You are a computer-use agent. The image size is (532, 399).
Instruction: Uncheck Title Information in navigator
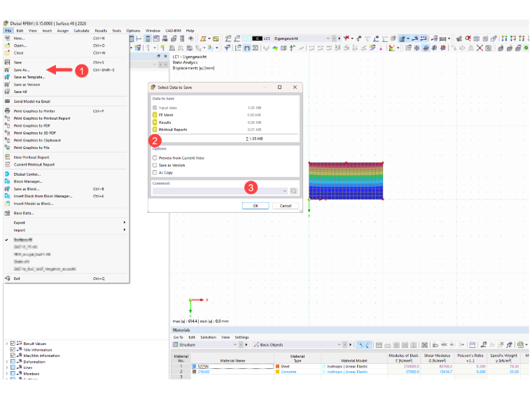pos(13,350)
